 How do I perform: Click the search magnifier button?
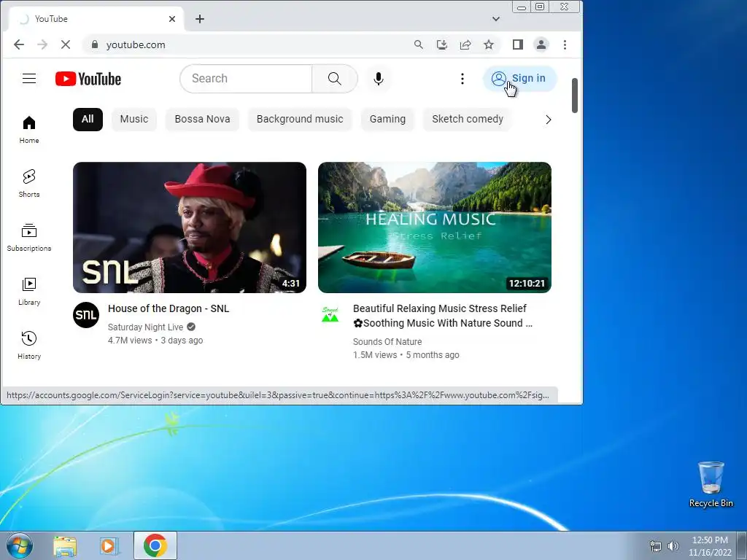334,79
